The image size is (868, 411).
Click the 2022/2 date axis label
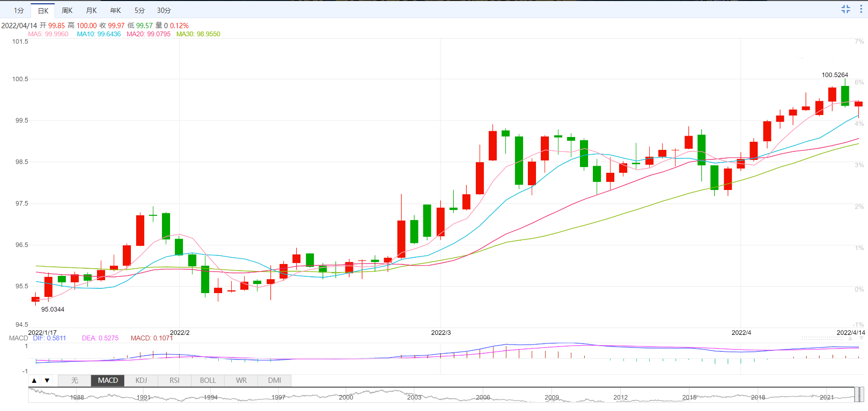tap(180, 332)
